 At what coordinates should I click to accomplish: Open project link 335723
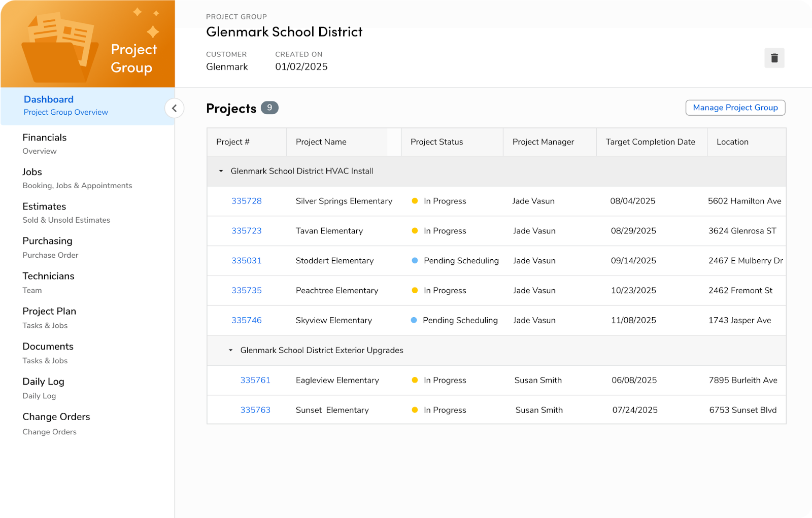coord(247,231)
